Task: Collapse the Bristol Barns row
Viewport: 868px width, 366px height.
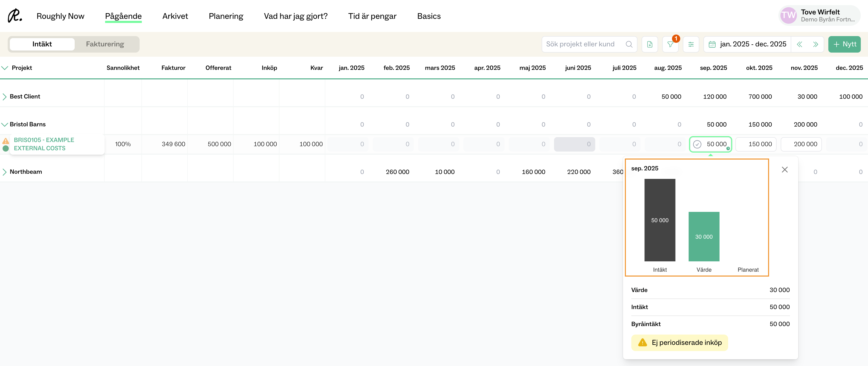Action: [x=4, y=124]
